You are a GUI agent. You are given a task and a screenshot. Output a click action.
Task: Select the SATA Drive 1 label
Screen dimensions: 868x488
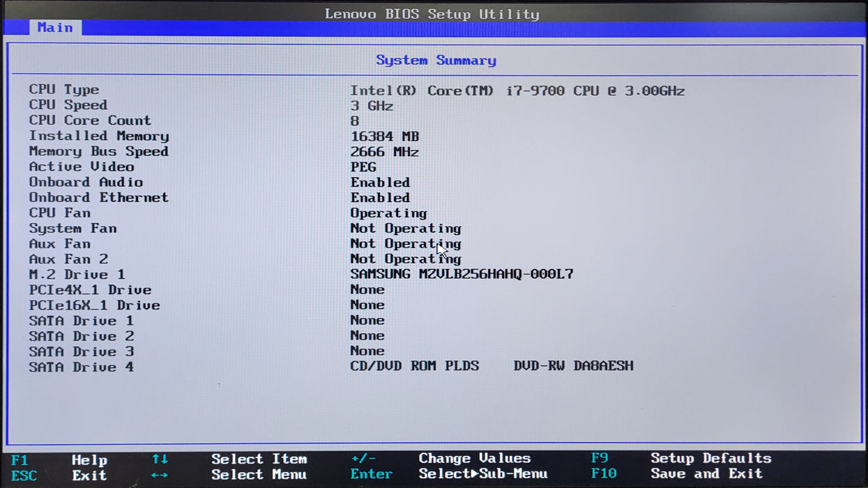coord(82,321)
